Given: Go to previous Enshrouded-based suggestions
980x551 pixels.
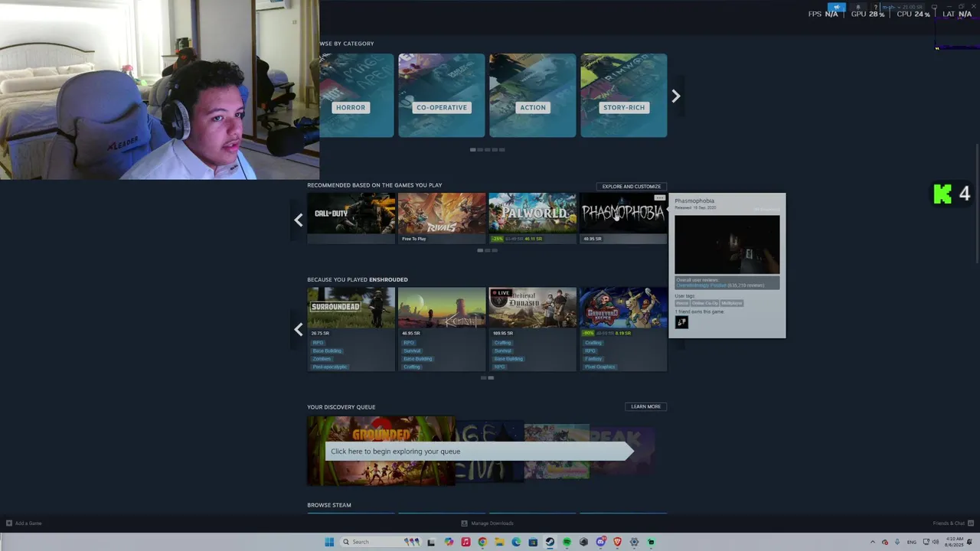Looking at the screenshot, I should tap(299, 329).
